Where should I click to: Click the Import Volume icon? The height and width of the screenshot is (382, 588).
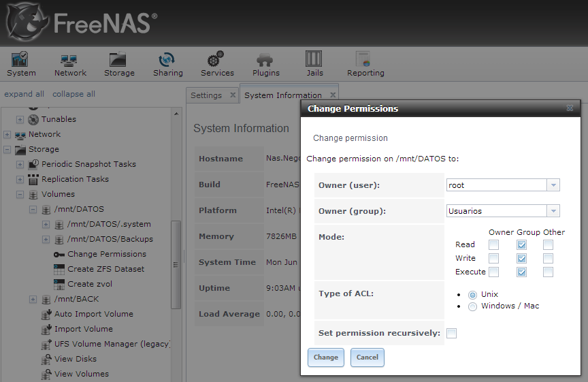46,330
